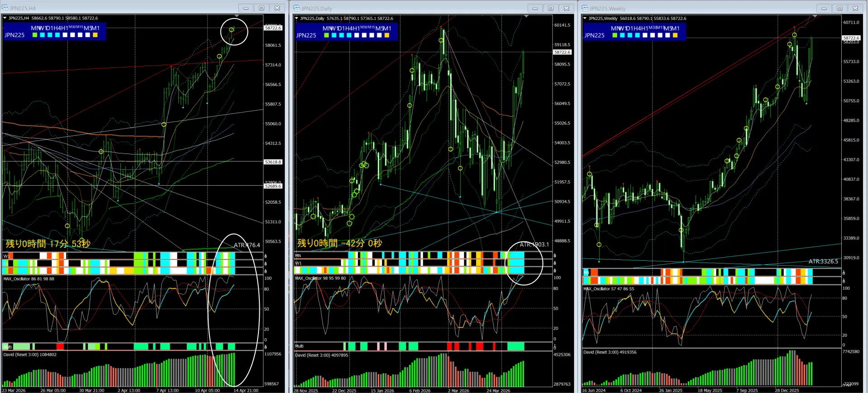
Task: Click the 28 Dec 2025 date label
Action: pyautogui.click(x=787, y=390)
